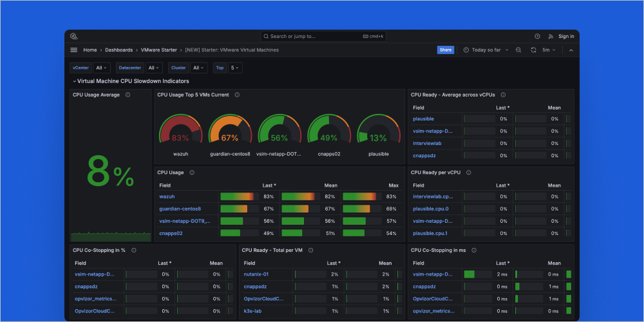This screenshot has width=644, height=322.
Task: Go to VMware Starter breadcrumb
Action: tap(159, 50)
